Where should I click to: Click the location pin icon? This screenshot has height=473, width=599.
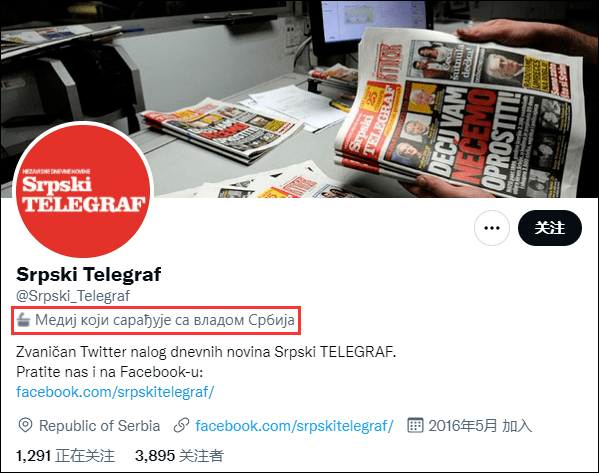25,425
